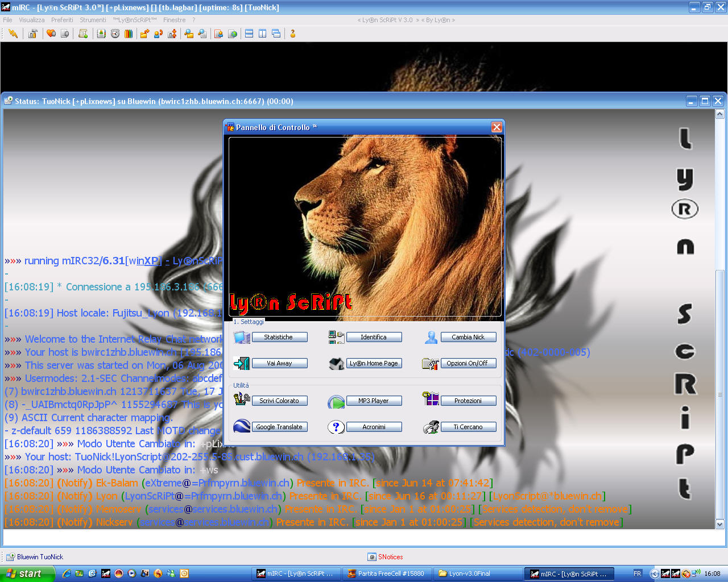Open the Channels list toolbar icon
The width and height of the screenshot is (728, 582).
click(65, 34)
